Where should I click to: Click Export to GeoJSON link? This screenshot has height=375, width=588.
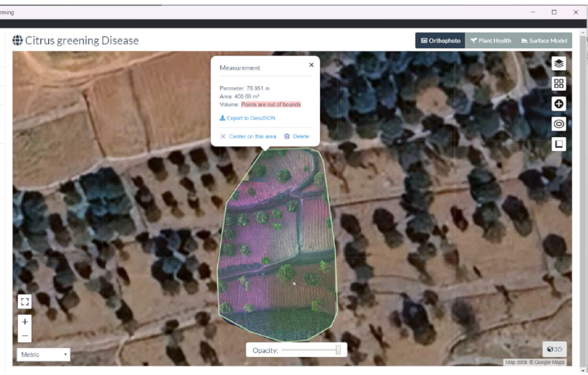tap(247, 118)
